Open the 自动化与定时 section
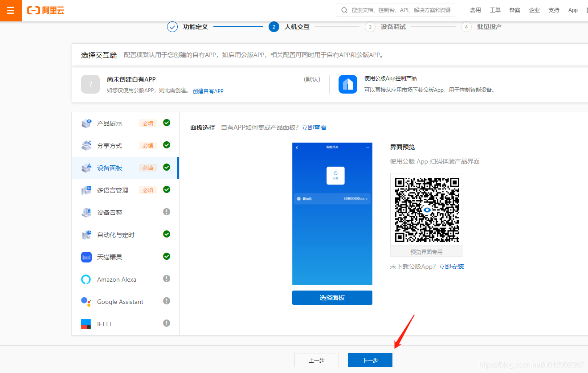This screenshot has height=373, width=588. 125,235
